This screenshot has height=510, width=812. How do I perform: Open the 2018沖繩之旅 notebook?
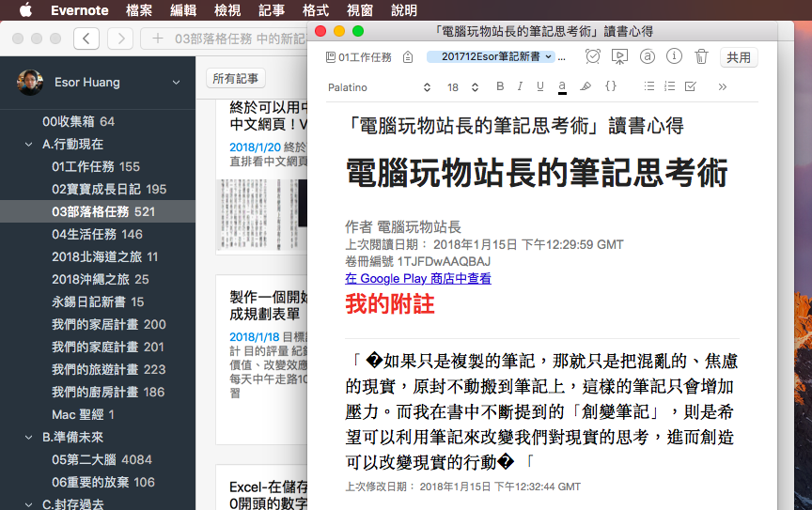point(98,280)
